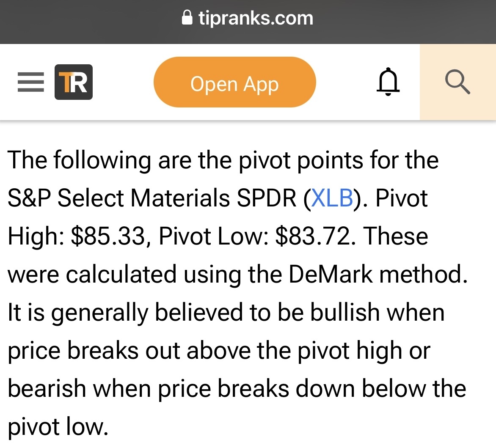Tap the orange Open App button
This screenshot has width=496, height=448.
click(x=234, y=82)
